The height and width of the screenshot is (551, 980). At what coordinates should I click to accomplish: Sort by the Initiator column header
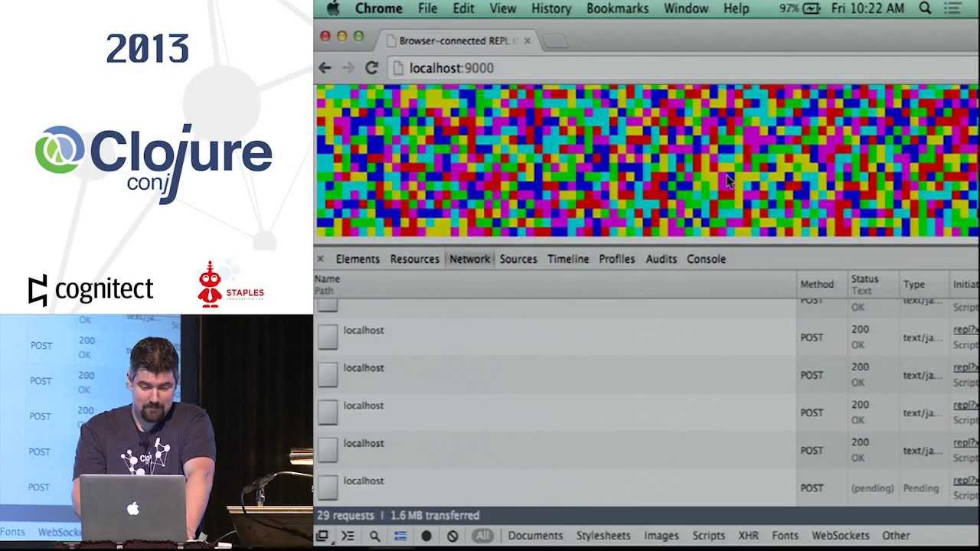965,284
